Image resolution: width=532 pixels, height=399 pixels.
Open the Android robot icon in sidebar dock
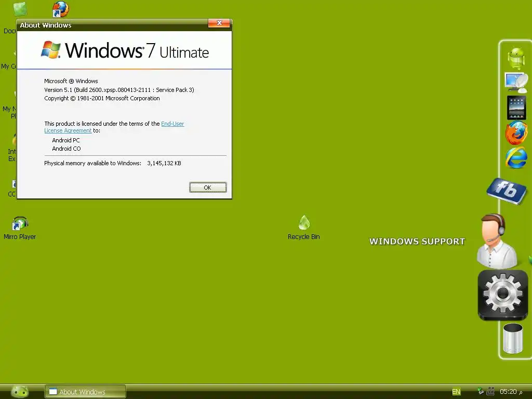516,58
